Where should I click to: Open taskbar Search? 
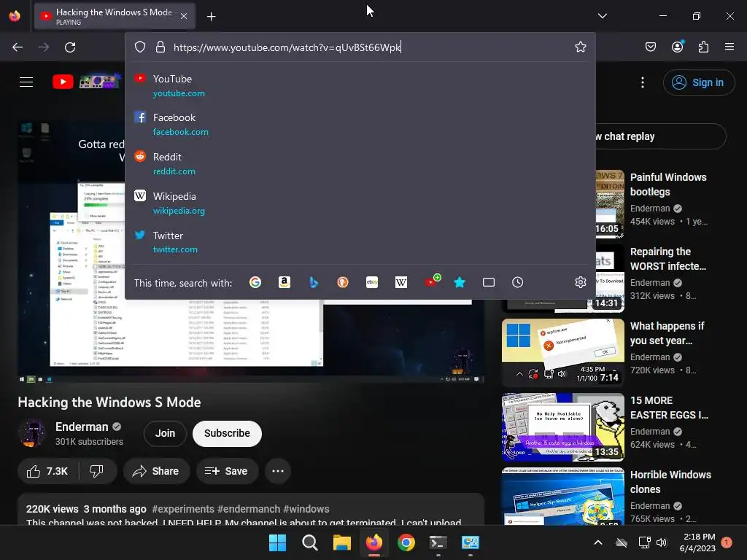tap(309, 542)
